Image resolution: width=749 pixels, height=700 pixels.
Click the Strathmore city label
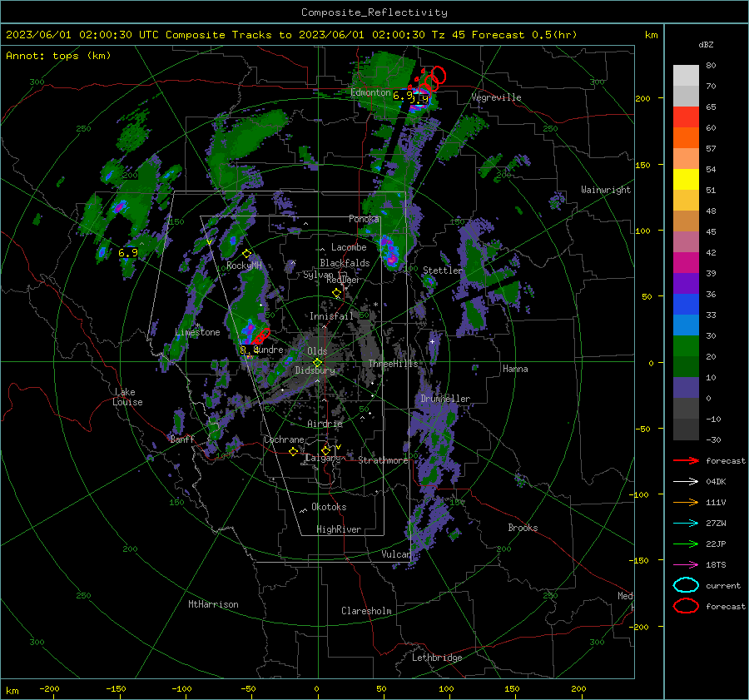click(x=383, y=460)
